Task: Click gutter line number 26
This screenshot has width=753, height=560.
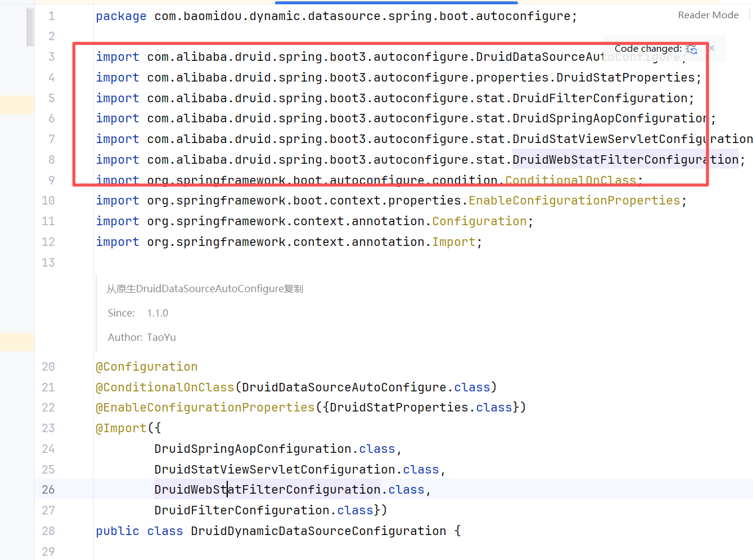Action: (x=48, y=489)
